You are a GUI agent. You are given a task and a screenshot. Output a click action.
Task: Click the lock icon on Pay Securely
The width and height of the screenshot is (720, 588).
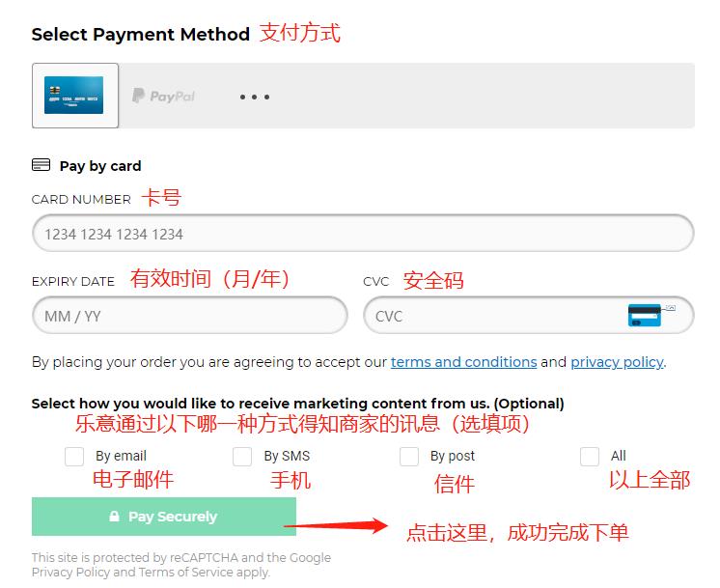[x=114, y=517]
